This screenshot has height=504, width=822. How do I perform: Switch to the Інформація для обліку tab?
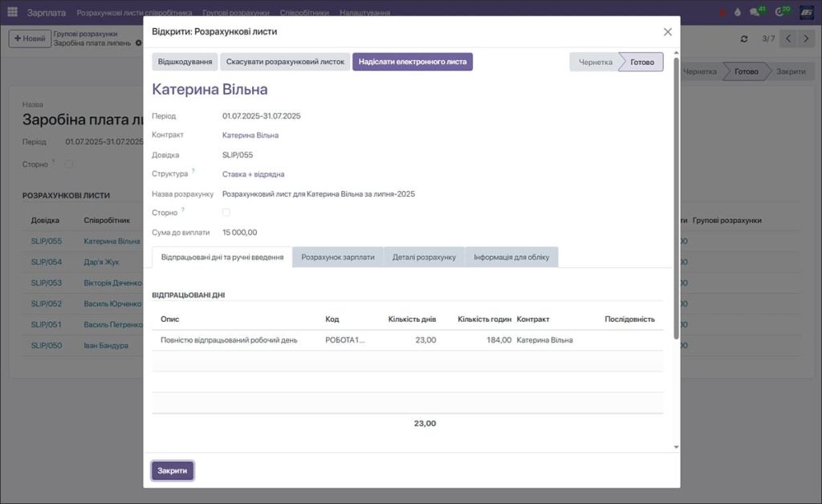click(511, 257)
